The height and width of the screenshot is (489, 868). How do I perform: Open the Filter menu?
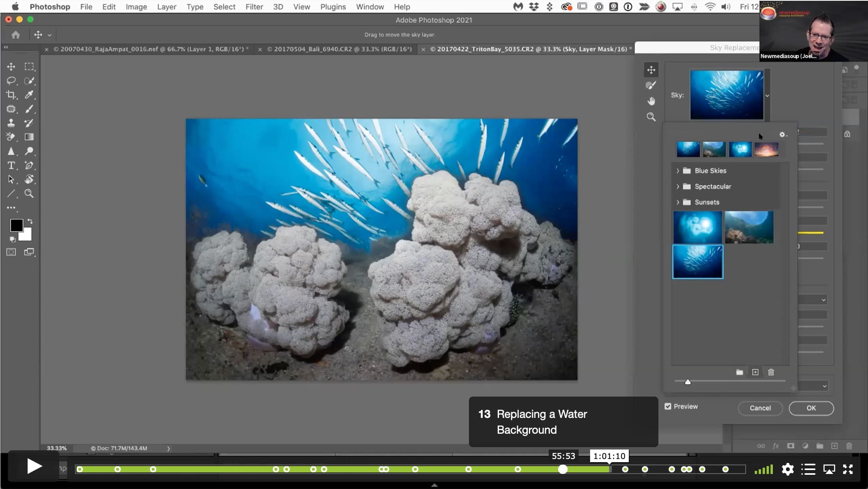(x=254, y=7)
